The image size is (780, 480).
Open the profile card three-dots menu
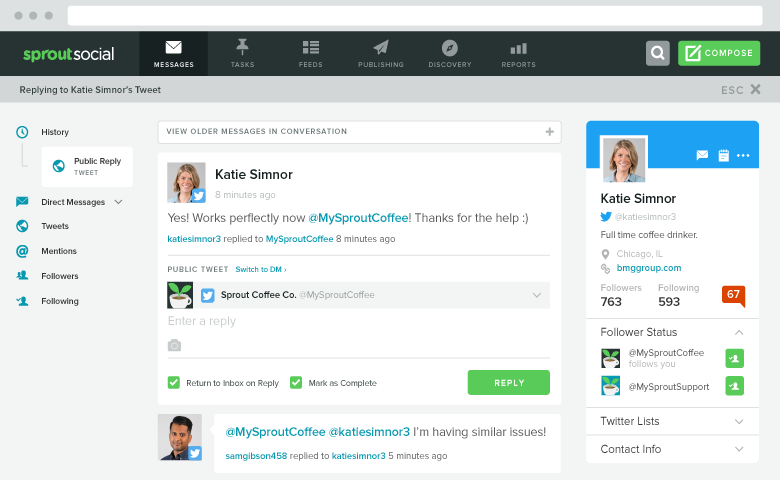click(x=743, y=156)
